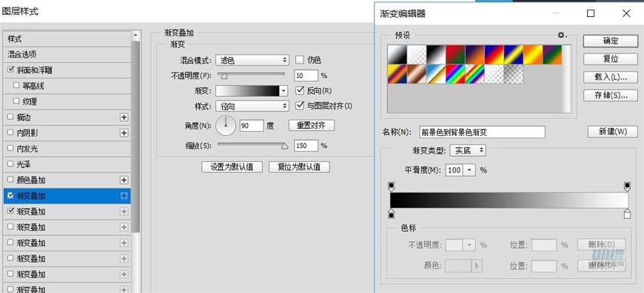Open the 样式 径向 style dropdown
This screenshot has height=293, width=644.
[252, 107]
